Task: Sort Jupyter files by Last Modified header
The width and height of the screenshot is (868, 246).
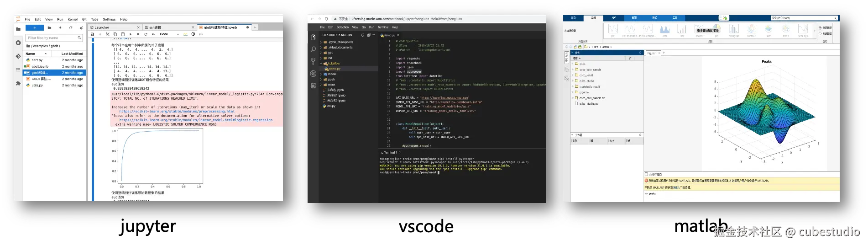Action: click(x=72, y=54)
